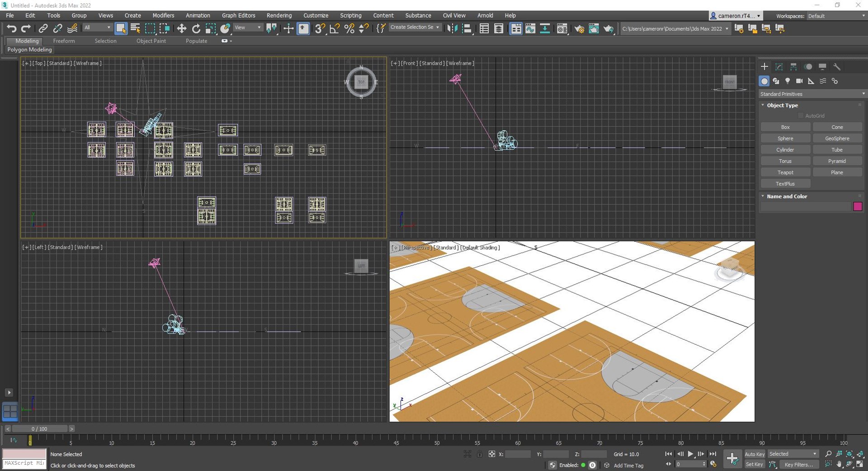Toggle the Auto Key button
868x471 pixels.
[x=755, y=454]
